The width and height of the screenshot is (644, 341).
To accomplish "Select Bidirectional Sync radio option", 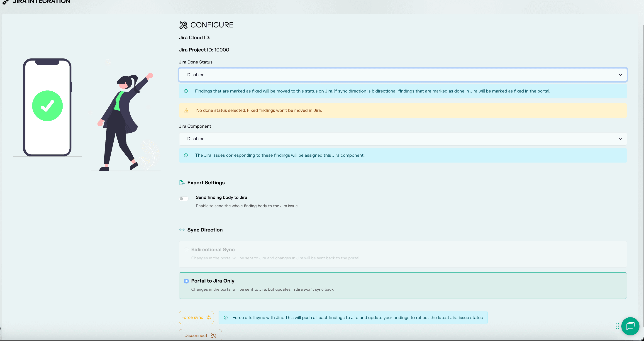I will [186, 249].
